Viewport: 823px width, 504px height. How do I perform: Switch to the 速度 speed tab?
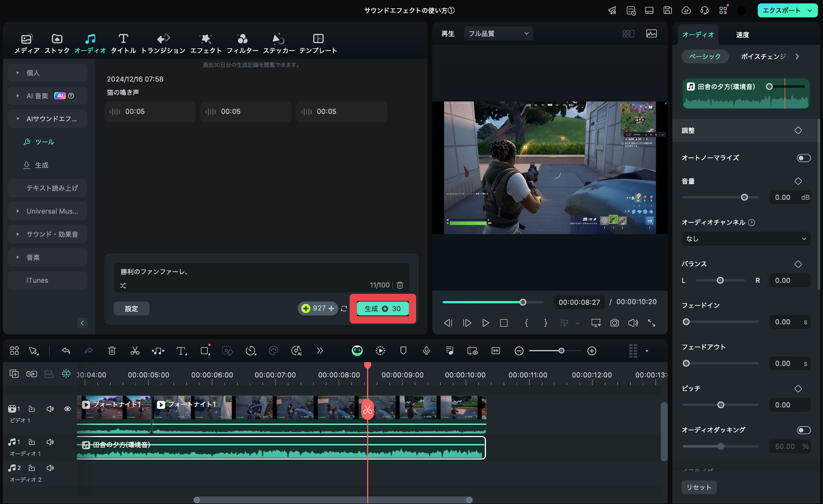point(742,35)
